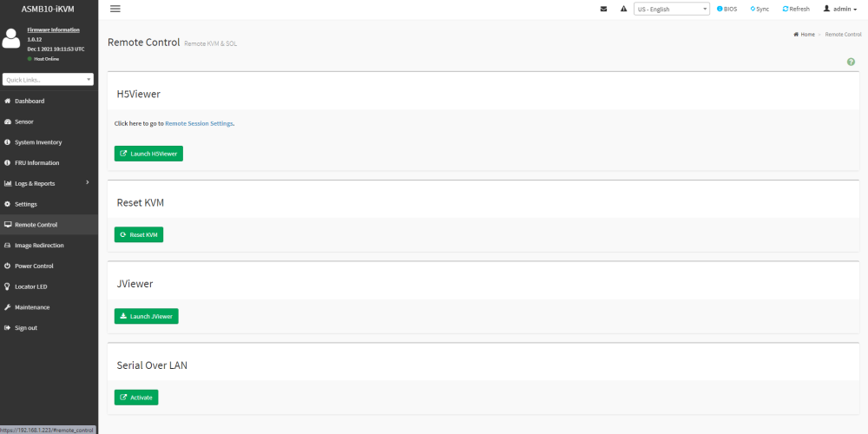Go to Power Control in sidebar
868x434 pixels.
coord(49,266)
